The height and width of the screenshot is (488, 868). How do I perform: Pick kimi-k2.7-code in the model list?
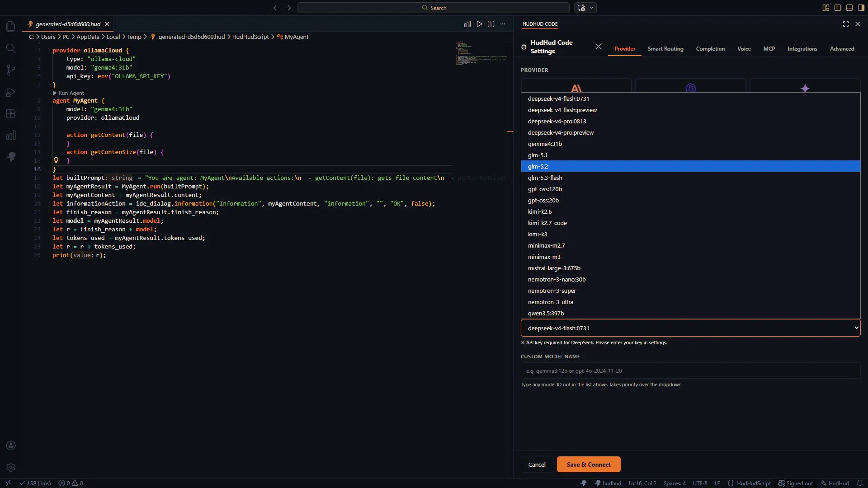pos(690,223)
